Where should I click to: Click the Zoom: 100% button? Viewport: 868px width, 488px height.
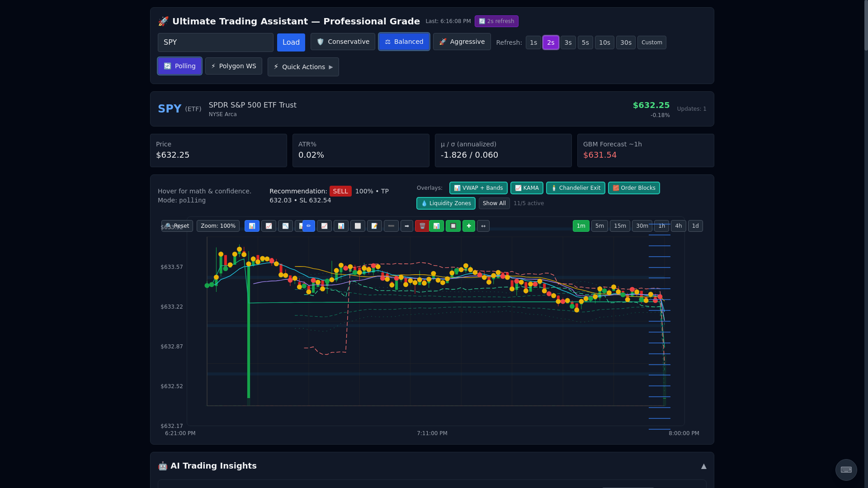(218, 226)
